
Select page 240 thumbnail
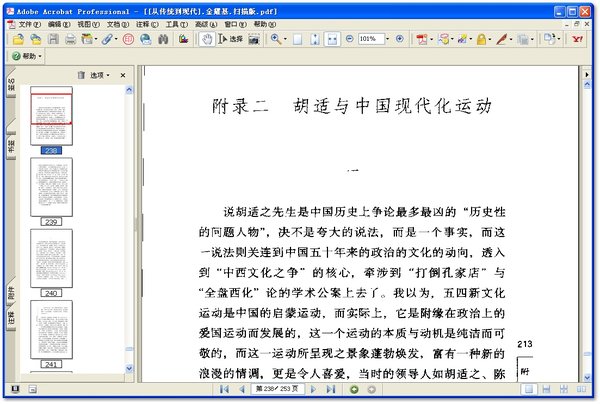click(51, 258)
